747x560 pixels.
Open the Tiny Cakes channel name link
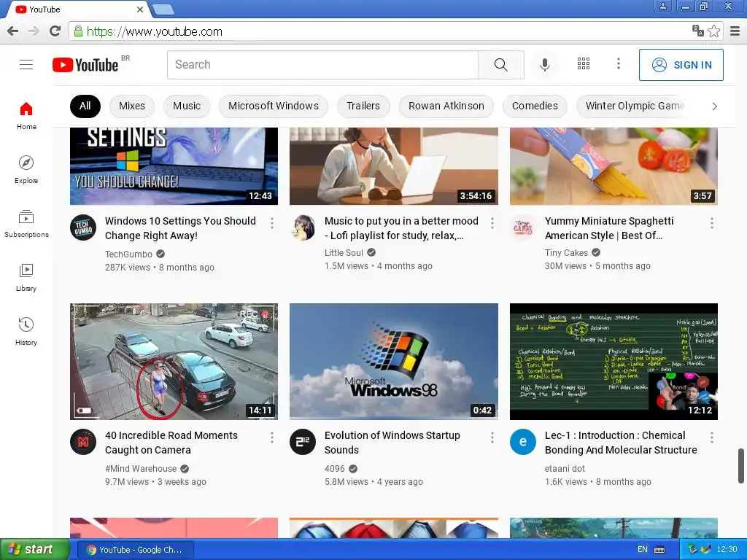[566, 253]
